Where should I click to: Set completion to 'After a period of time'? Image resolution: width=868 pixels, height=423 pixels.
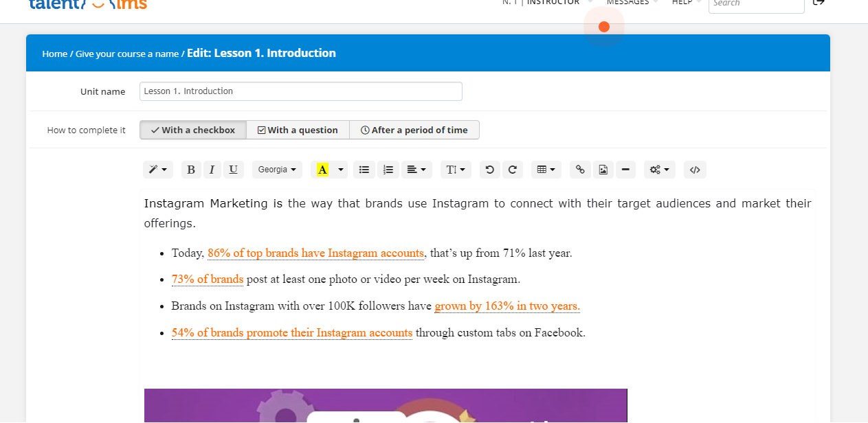[414, 130]
